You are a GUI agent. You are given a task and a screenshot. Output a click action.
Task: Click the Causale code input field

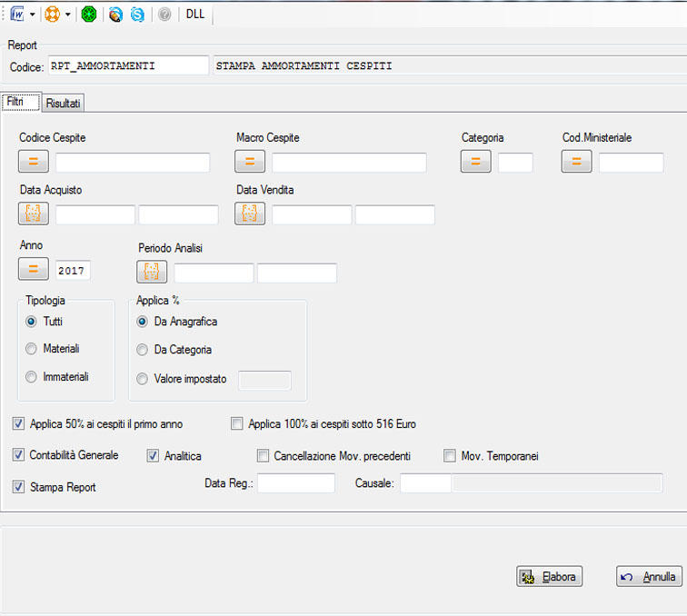(x=425, y=483)
